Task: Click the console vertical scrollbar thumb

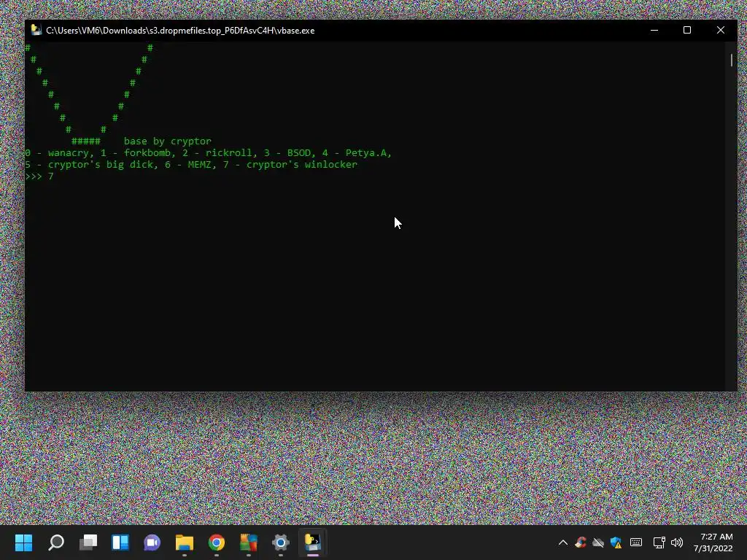Action: [731, 60]
